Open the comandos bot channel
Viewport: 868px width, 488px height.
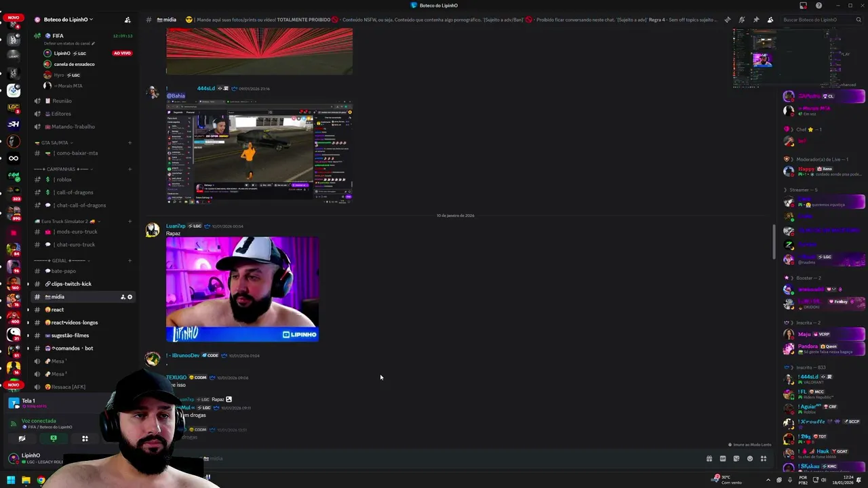(81, 348)
